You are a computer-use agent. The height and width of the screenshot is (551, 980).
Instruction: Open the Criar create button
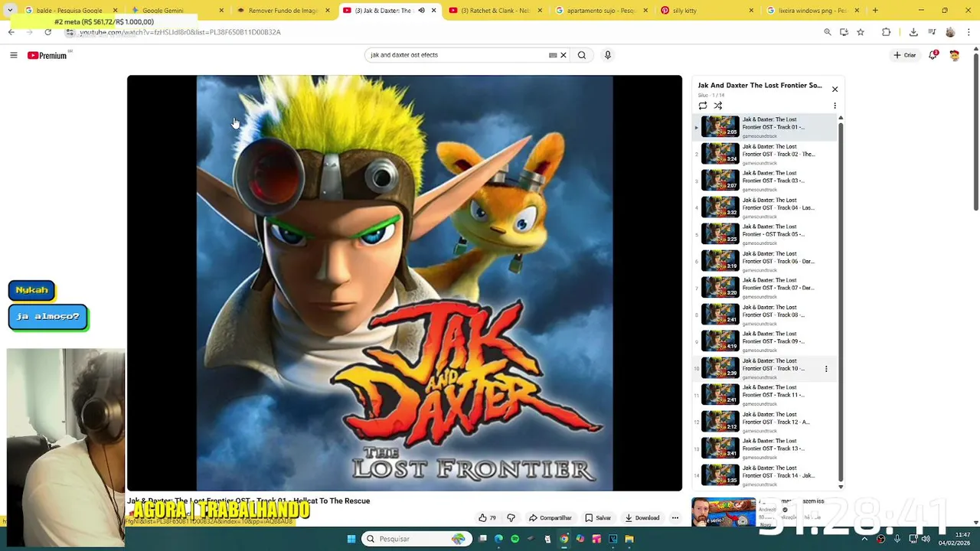click(904, 55)
